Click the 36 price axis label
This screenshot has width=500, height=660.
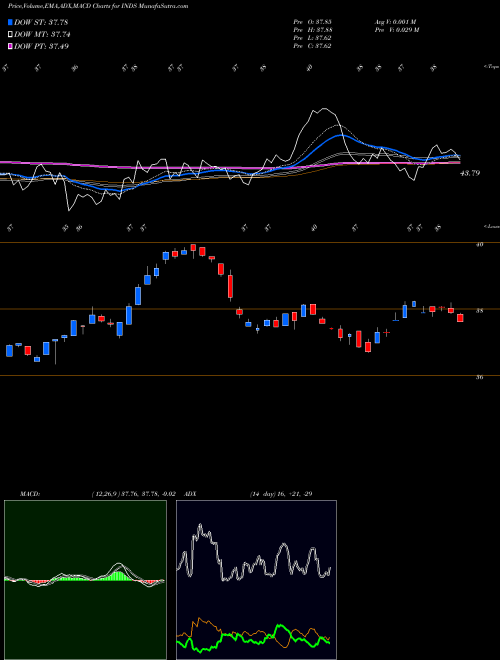479,377
